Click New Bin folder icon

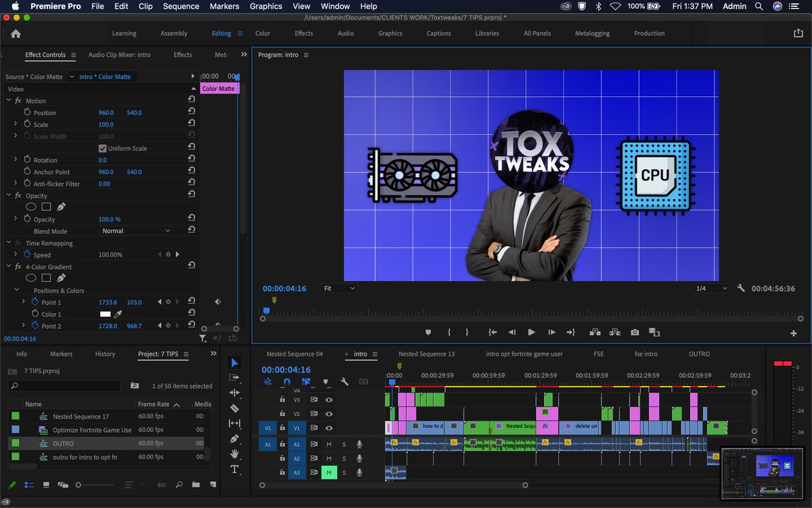(x=196, y=485)
